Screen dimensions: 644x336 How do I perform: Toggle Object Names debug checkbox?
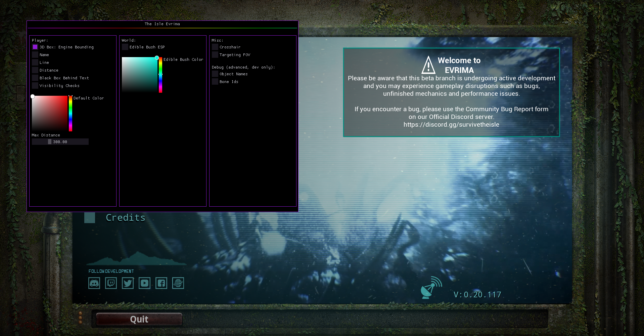coord(215,74)
